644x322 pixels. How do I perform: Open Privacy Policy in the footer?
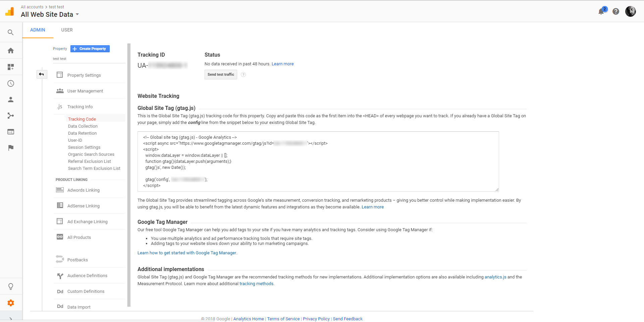(316, 319)
